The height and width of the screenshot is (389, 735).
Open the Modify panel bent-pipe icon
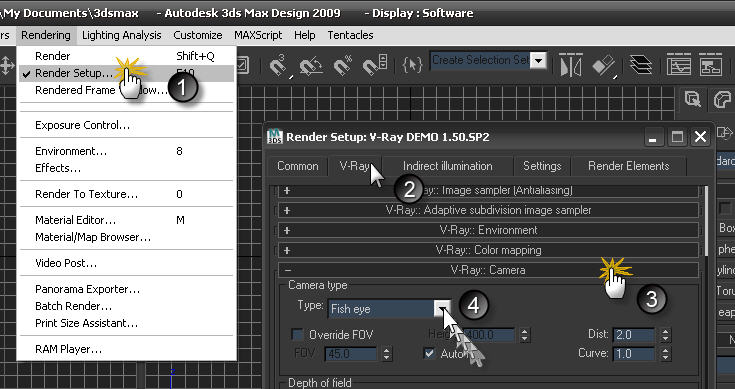(722, 100)
